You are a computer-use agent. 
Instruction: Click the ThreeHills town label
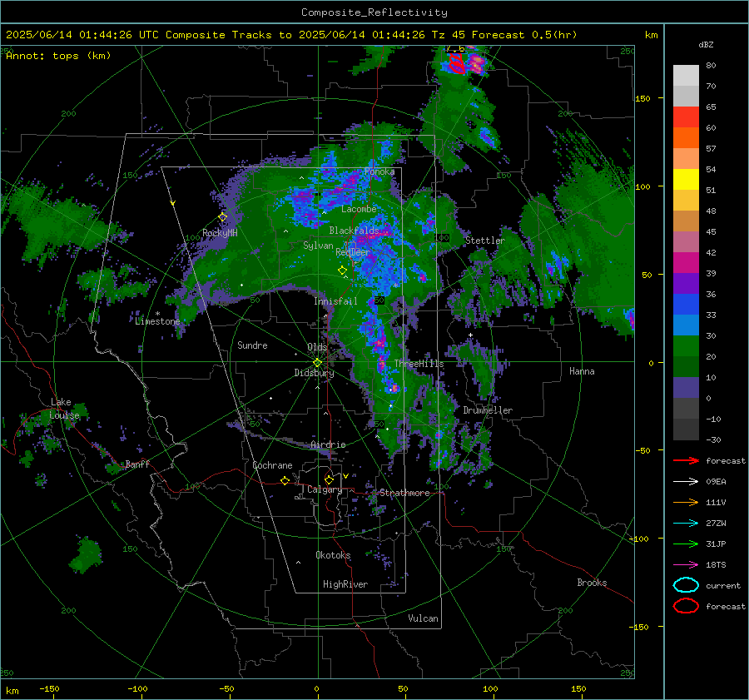tap(419, 364)
